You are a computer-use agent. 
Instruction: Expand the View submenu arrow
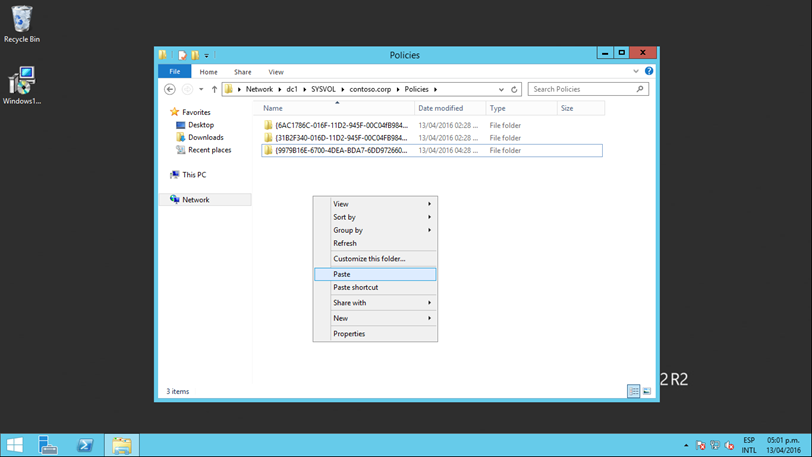click(x=429, y=204)
